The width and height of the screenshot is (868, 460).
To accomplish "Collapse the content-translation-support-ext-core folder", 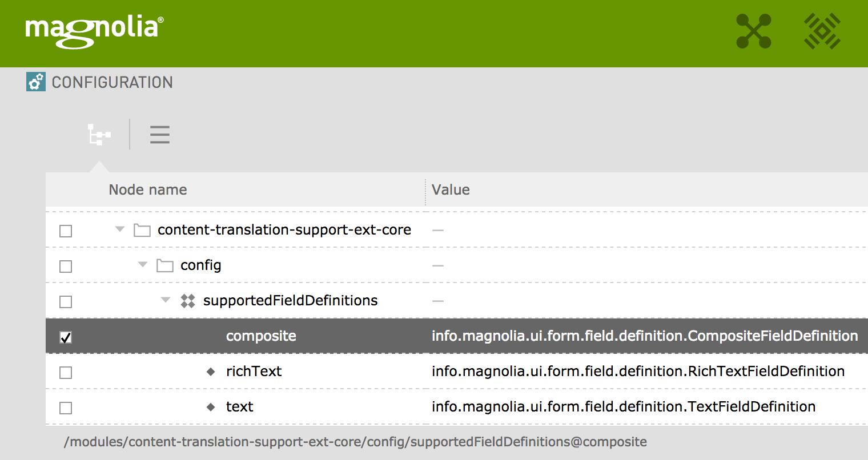I will (120, 229).
